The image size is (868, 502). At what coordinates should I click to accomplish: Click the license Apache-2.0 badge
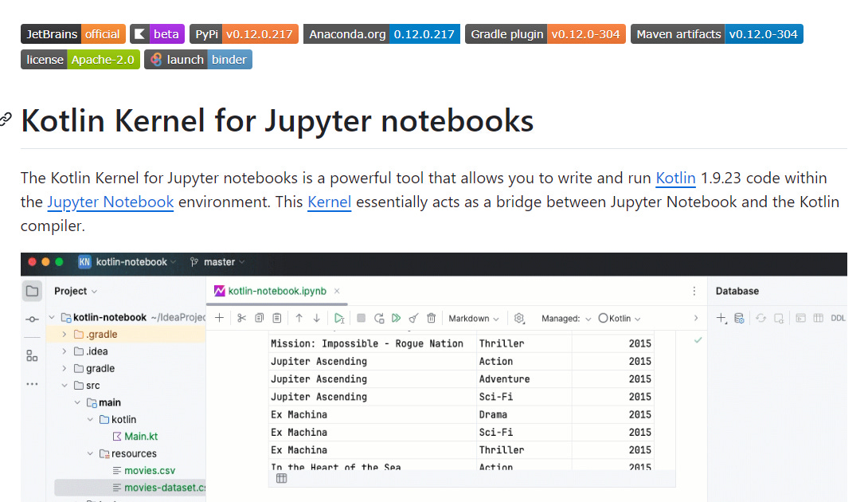pyautogui.click(x=80, y=59)
